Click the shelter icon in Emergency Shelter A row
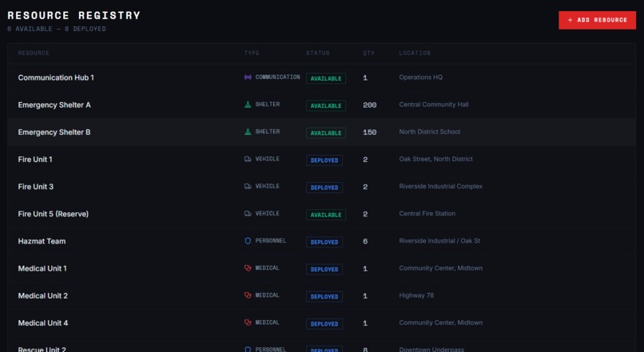Viewport: 644px width, 352px height. pyautogui.click(x=248, y=105)
